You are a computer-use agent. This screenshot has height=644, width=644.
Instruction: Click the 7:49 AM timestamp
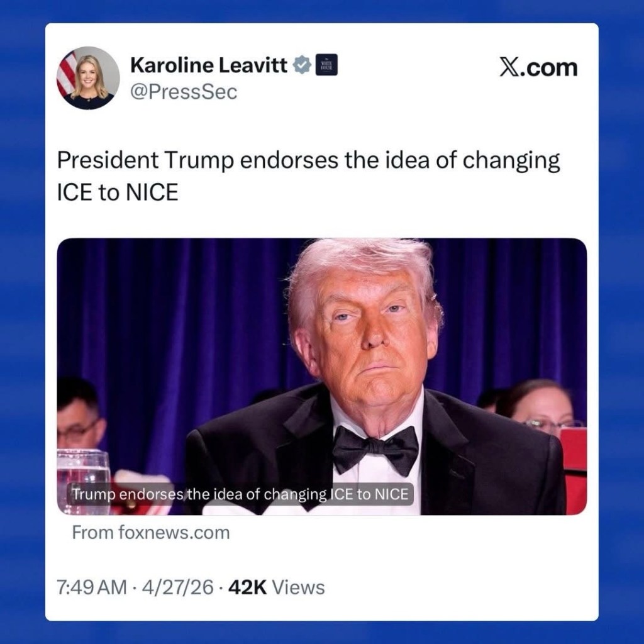pos(92,587)
